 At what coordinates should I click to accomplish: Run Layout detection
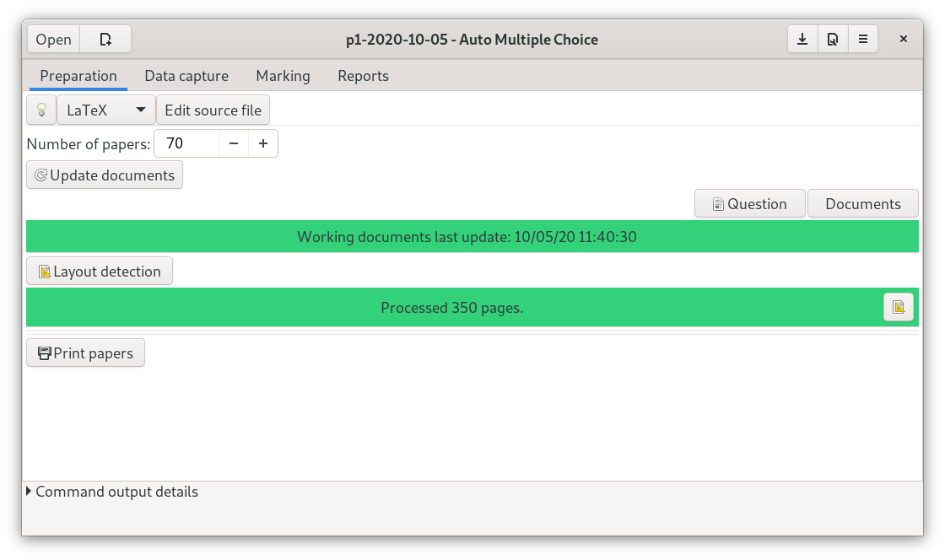click(100, 272)
